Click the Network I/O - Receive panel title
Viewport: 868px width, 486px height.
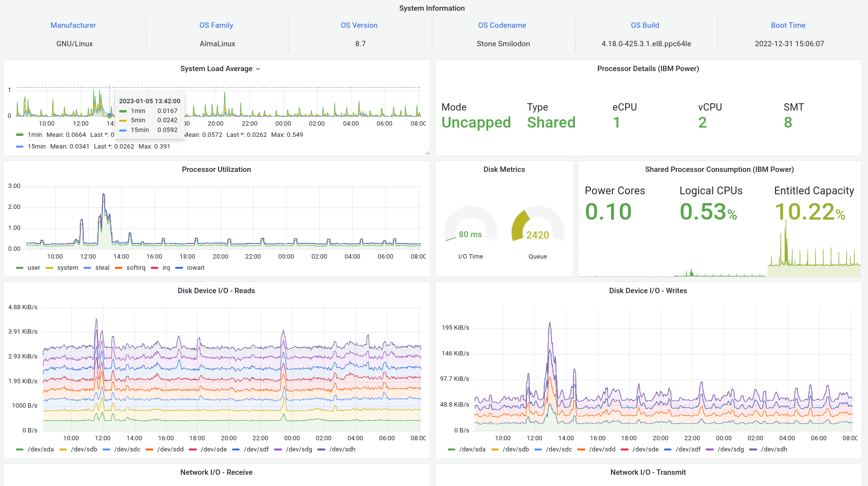[216, 472]
